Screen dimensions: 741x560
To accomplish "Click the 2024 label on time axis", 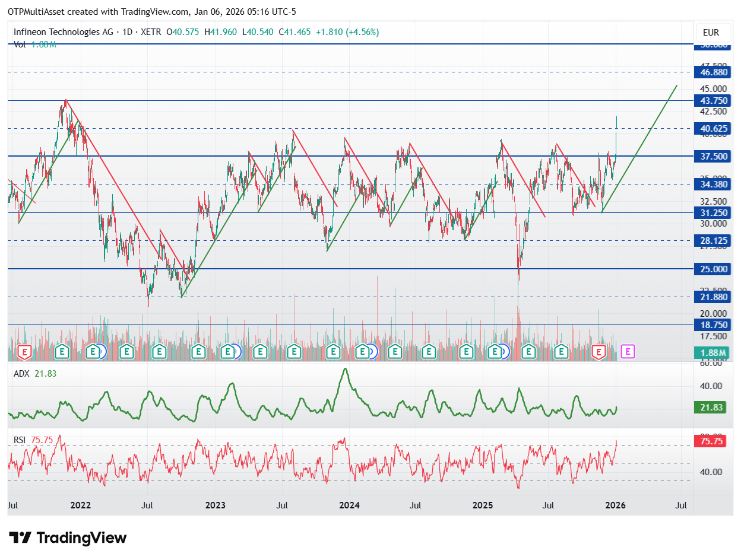I will [x=349, y=505].
